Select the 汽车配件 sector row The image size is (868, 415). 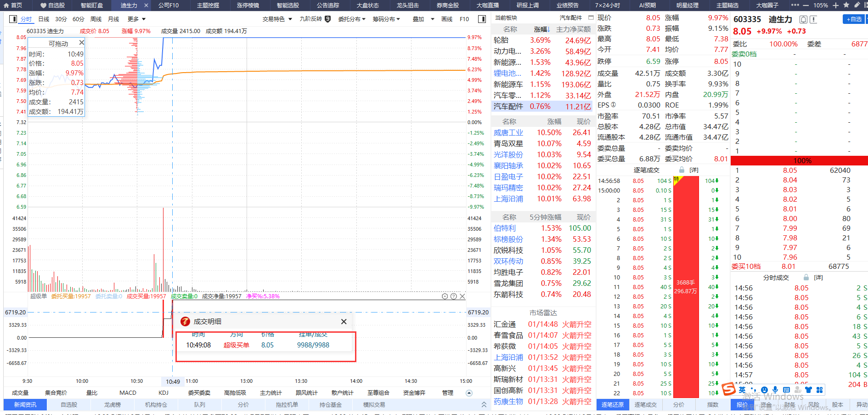(x=542, y=106)
